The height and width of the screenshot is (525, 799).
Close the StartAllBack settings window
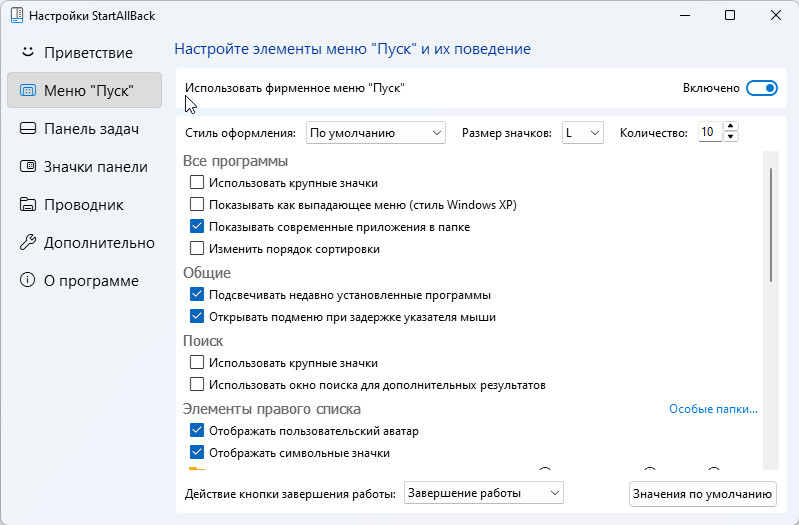[x=776, y=15]
